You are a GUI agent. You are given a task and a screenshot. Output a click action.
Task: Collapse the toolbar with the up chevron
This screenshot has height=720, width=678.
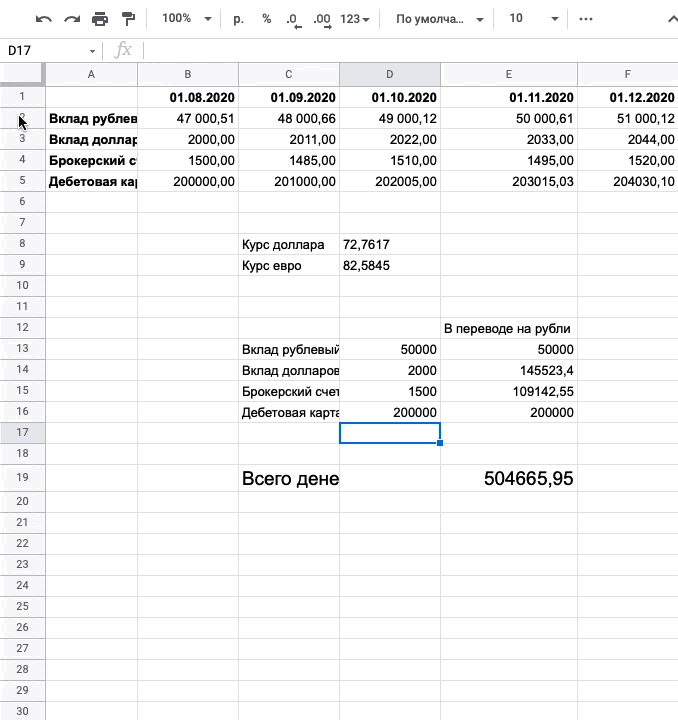672,19
